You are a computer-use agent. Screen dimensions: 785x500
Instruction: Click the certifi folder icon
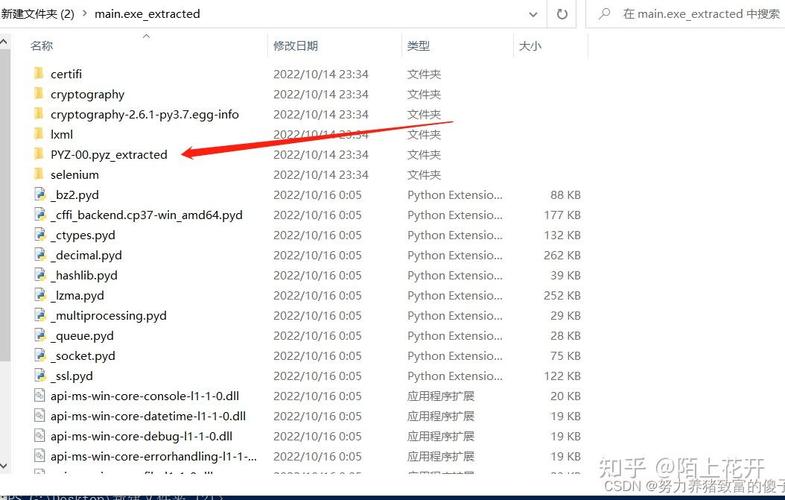click(39, 74)
